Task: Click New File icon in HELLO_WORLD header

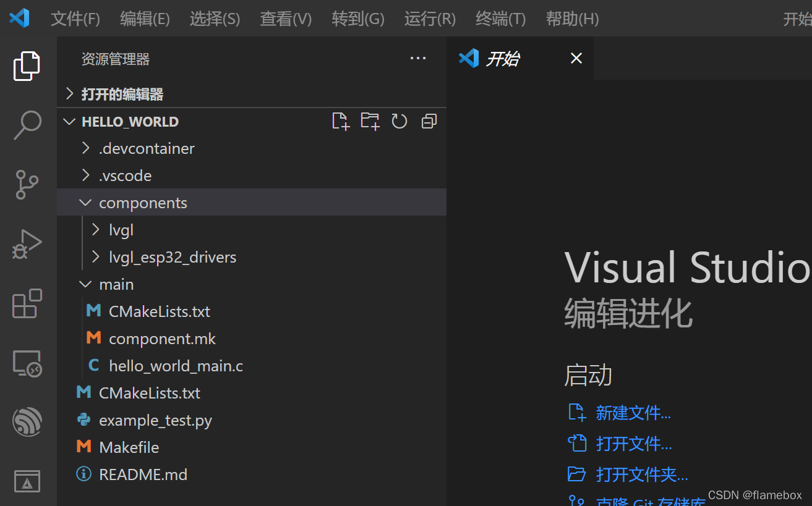Action: point(341,121)
